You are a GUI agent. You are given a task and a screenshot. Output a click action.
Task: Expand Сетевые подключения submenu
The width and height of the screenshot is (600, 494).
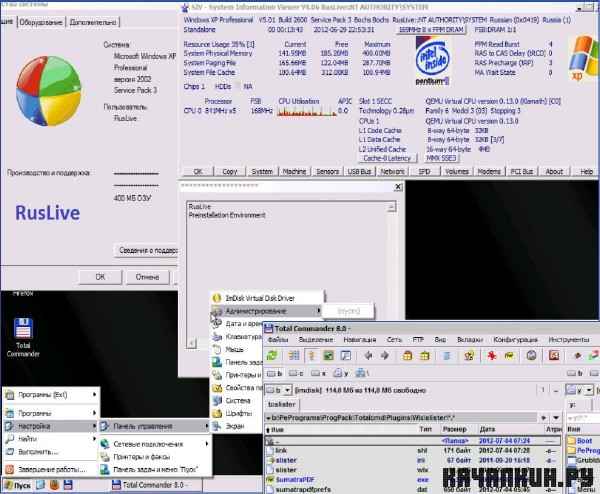[x=155, y=444]
